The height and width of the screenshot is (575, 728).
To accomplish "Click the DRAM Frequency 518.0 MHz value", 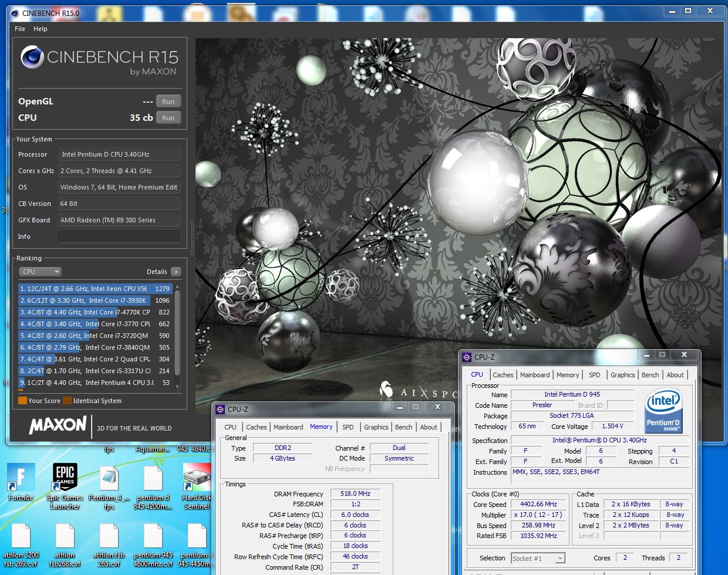I will (355, 493).
